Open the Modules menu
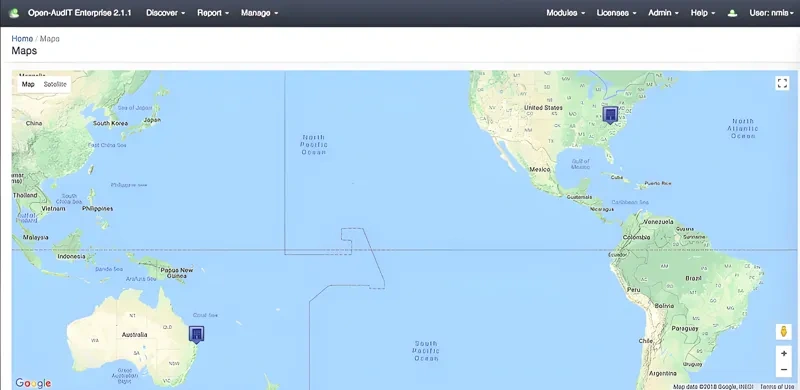This screenshot has width=800, height=390. point(565,13)
